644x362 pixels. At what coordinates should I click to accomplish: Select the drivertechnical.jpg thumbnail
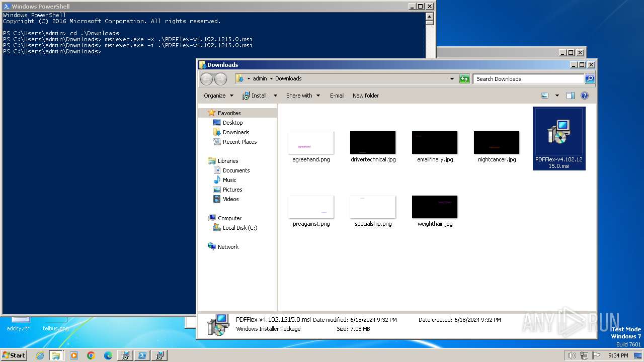point(373,143)
